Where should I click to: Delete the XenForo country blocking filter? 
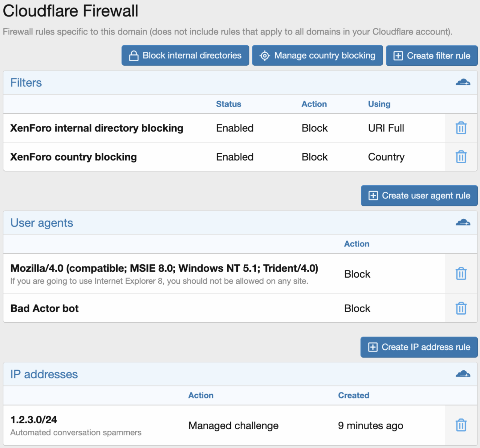[461, 156]
